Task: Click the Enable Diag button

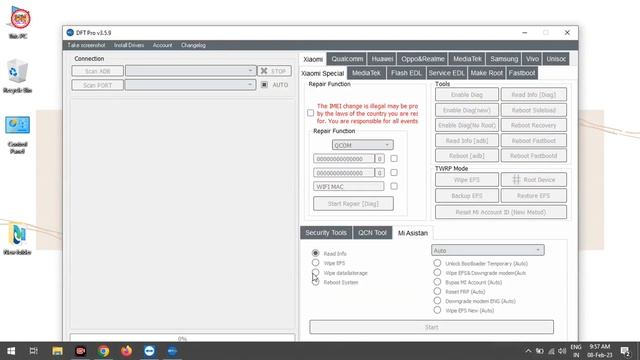Action: [x=467, y=94]
